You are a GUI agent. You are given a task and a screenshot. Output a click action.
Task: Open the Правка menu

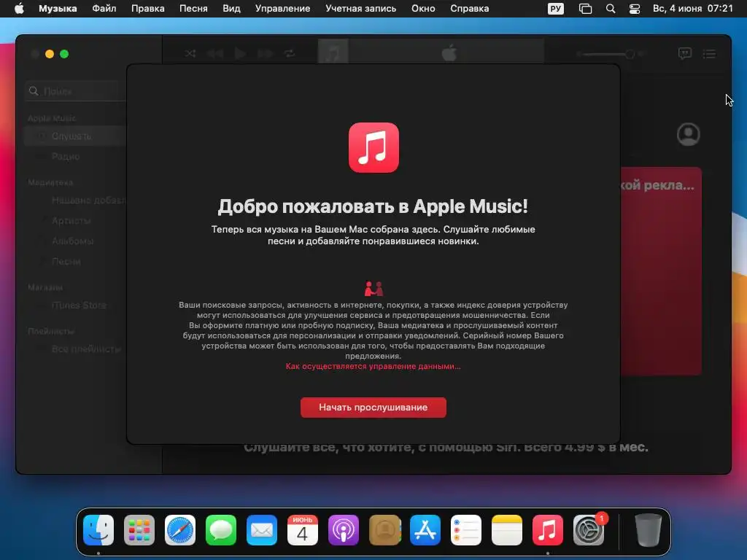click(147, 9)
